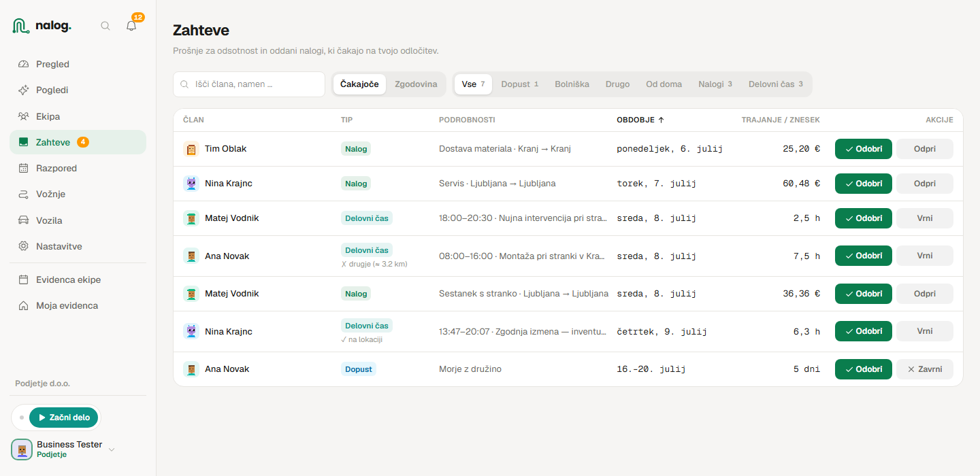Open Vozila via its car icon

click(24, 220)
